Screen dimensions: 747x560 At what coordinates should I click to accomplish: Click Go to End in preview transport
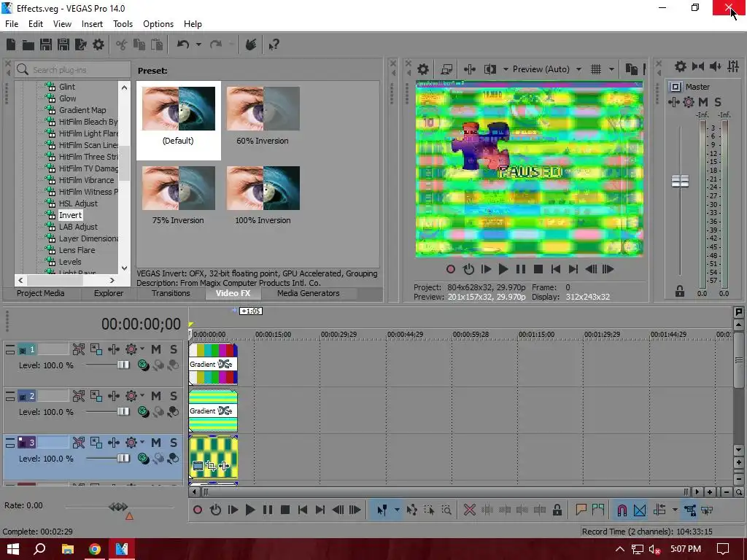click(573, 270)
